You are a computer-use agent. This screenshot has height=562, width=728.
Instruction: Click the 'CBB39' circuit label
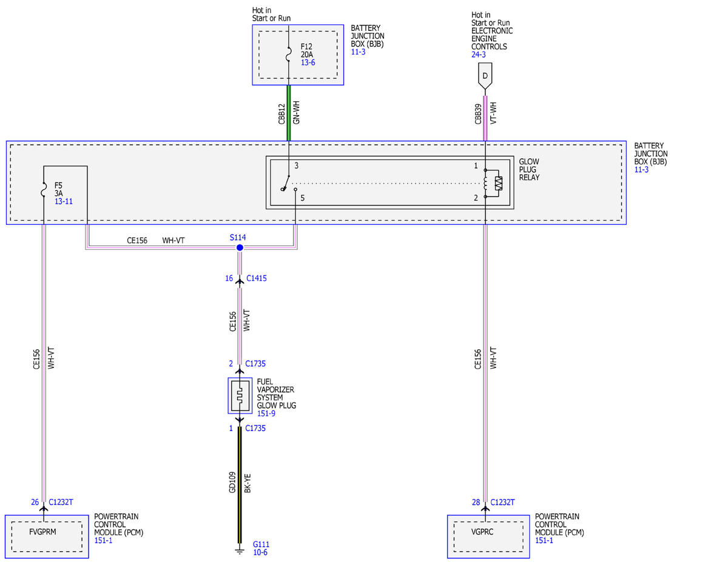pyautogui.click(x=478, y=115)
